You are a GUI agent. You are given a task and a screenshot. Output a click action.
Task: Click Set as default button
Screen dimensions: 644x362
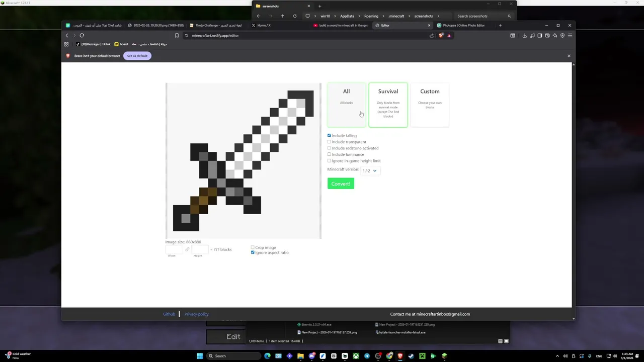click(x=137, y=56)
